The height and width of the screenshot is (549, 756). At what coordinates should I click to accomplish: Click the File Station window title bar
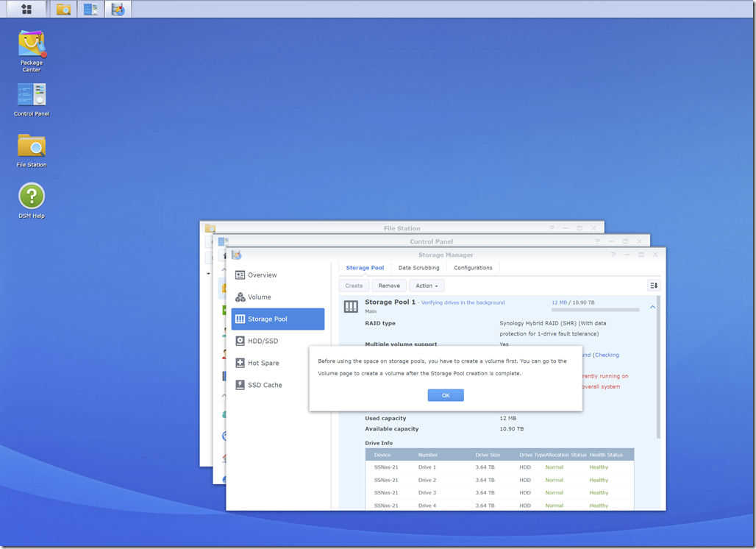[402, 228]
